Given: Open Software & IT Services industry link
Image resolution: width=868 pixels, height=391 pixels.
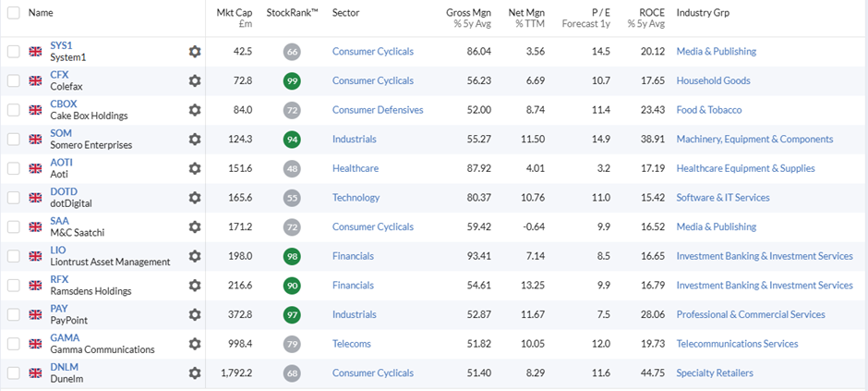Looking at the screenshot, I should tap(723, 198).
